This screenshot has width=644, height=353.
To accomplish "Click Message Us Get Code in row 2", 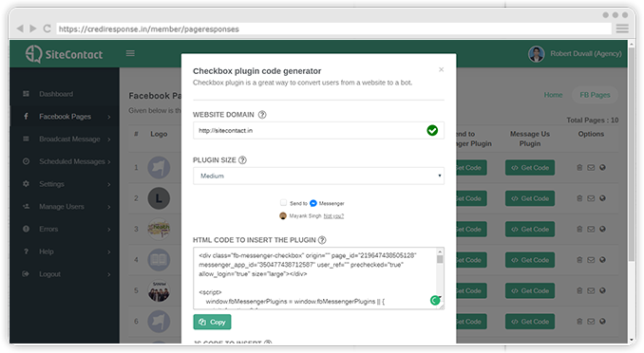I will point(530,198).
